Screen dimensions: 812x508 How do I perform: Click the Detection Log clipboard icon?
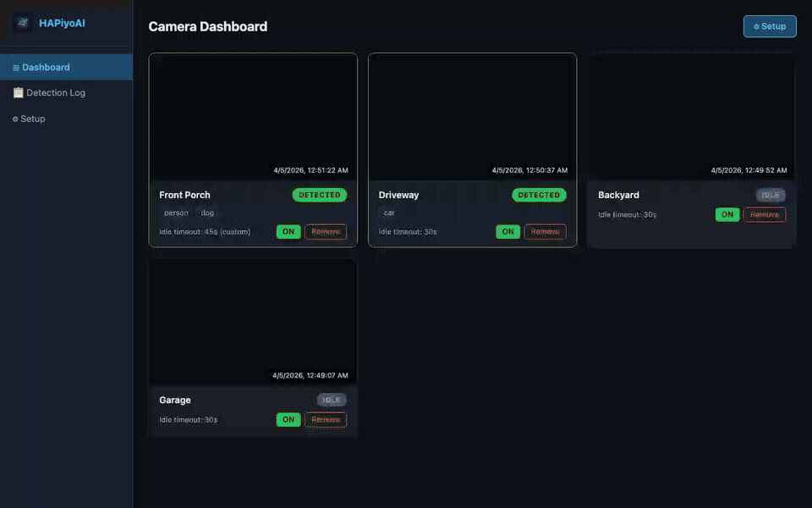pyautogui.click(x=18, y=93)
